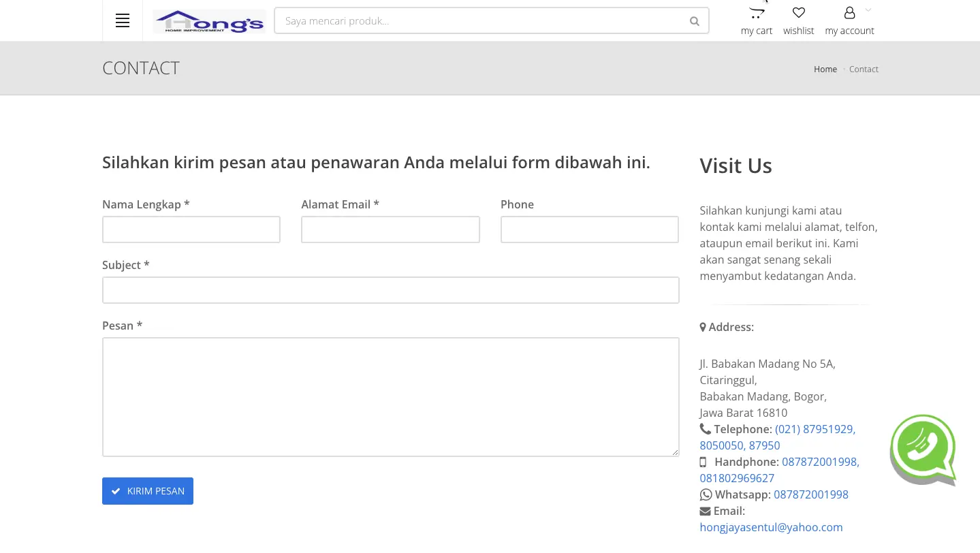Open the wishlist heart icon
The image size is (980, 553).
(799, 13)
